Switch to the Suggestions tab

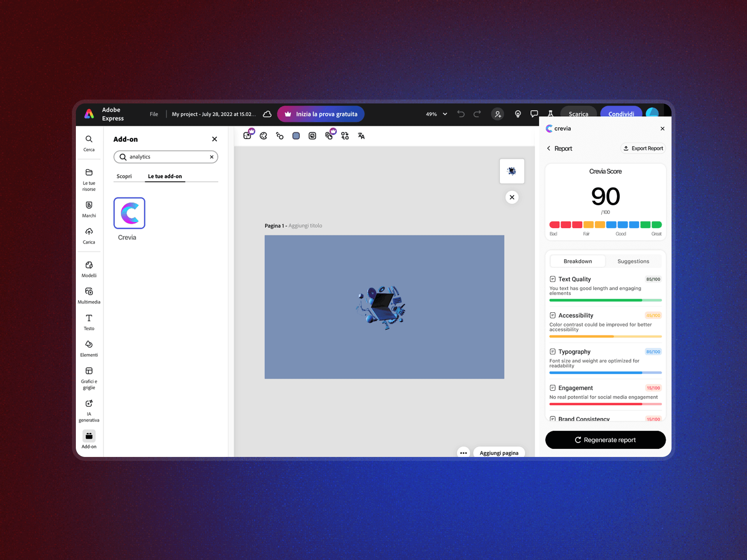[x=633, y=261]
